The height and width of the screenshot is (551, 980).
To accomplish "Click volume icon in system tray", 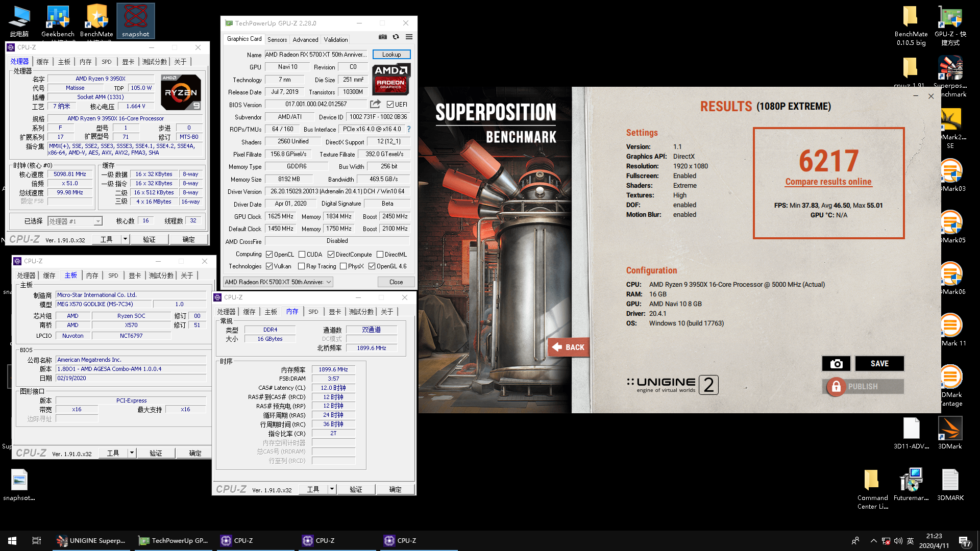I will [898, 541].
